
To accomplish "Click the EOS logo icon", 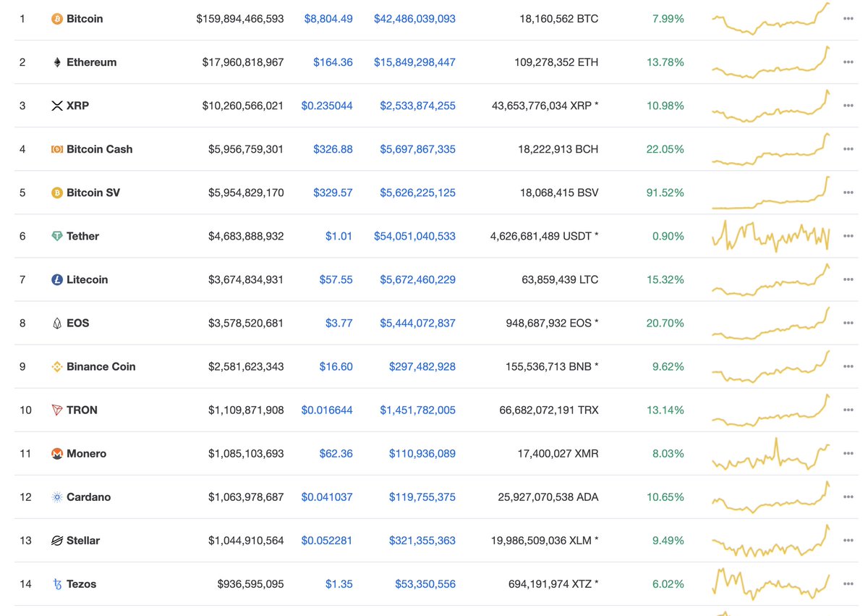I will tap(57, 323).
